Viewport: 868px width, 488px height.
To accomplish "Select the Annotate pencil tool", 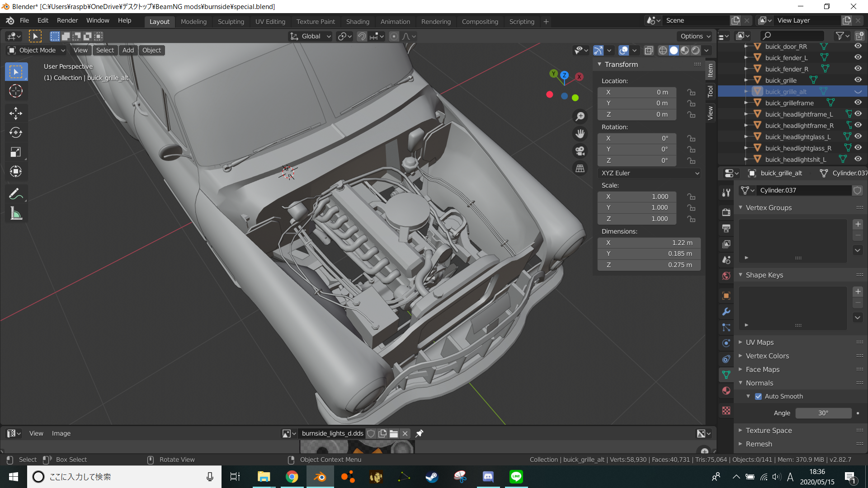I will [16, 194].
